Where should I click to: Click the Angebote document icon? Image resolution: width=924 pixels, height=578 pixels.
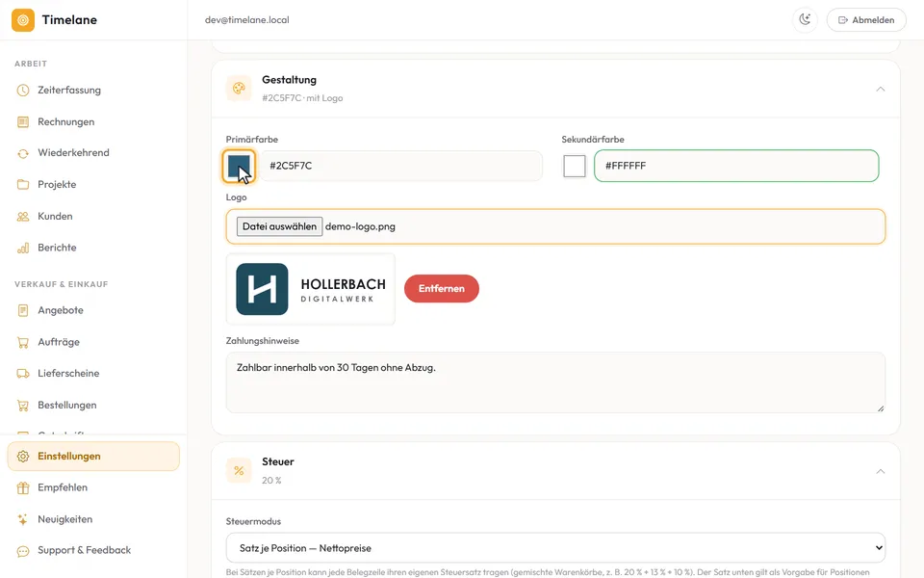[x=23, y=310]
